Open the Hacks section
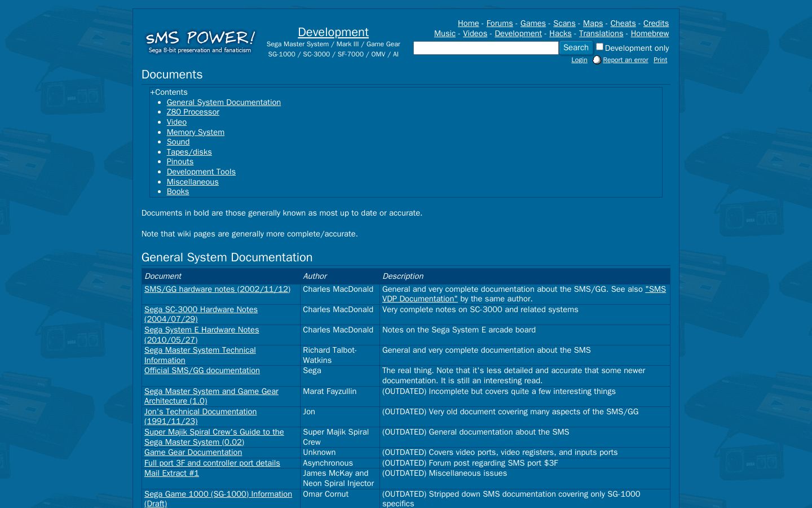Image resolution: width=812 pixels, height=508 pixels. click(x=561, y=33)
